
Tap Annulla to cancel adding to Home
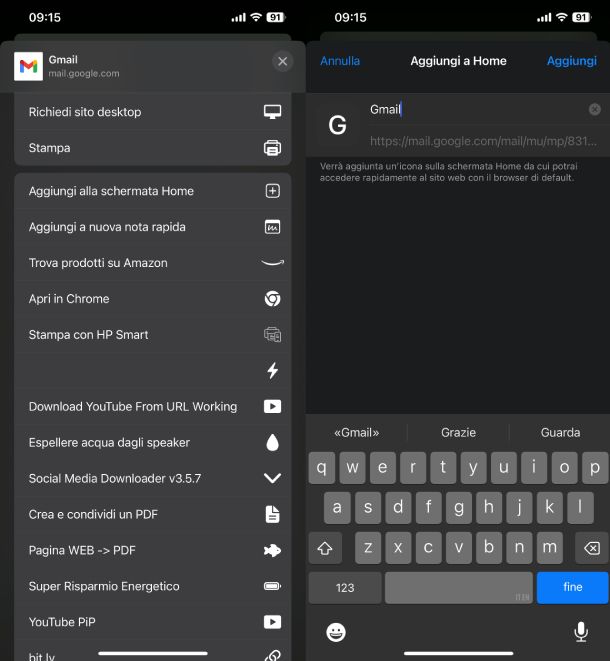pos(340,61)
